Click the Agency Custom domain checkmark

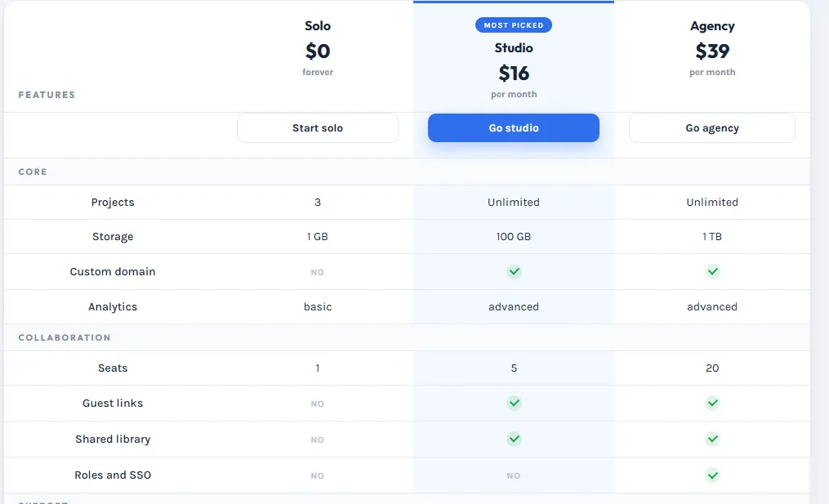(x=712, y=272)
